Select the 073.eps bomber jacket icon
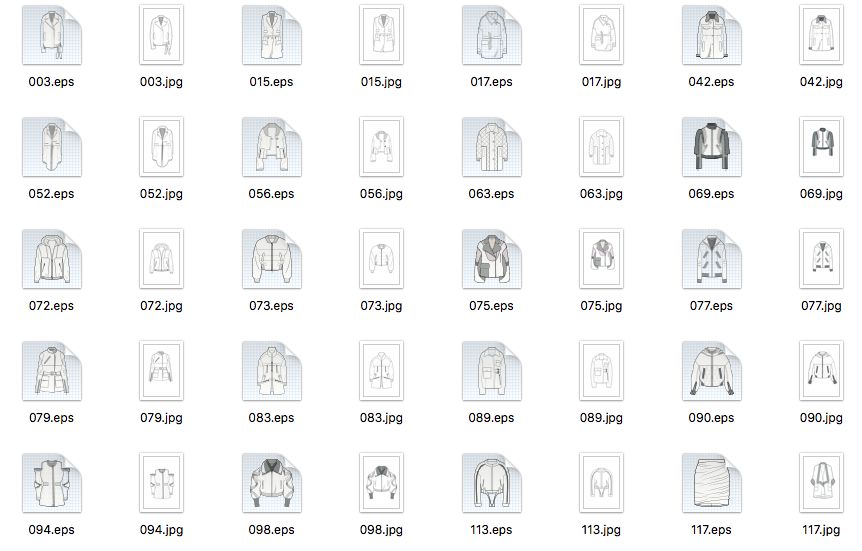 tap(272, 260)
